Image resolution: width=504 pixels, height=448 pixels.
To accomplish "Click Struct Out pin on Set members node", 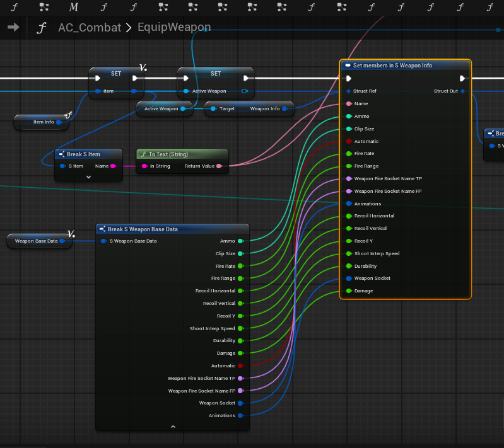I will point(462,91).
